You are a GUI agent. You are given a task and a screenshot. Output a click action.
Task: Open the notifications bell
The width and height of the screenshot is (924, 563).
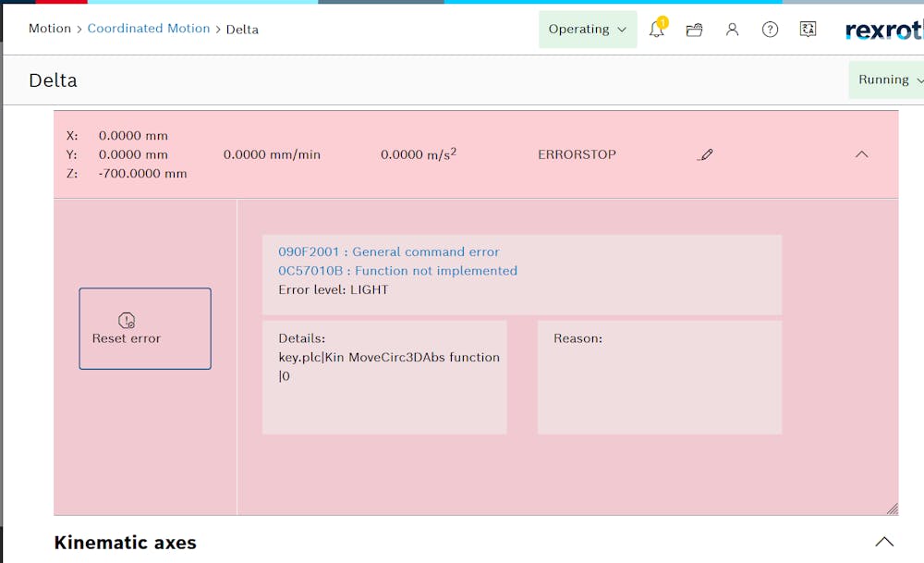pos(657,30)
